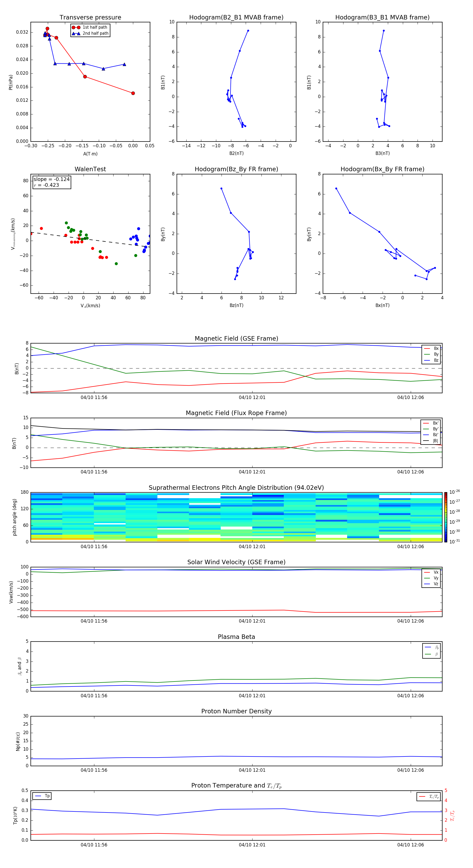Click '04/10 12:06' tick under Plasma Beta plot
This screenshot has height=868, width=473.
tap(410, 695)
